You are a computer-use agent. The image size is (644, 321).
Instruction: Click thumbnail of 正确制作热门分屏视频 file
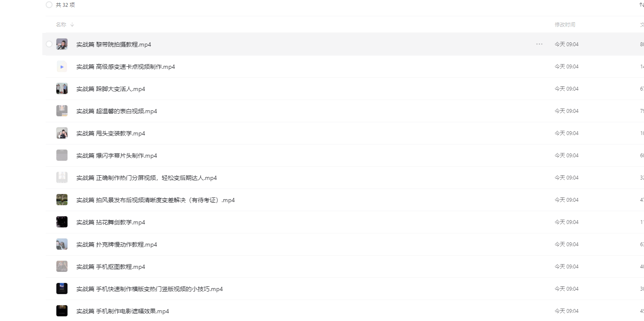(62, 177)
